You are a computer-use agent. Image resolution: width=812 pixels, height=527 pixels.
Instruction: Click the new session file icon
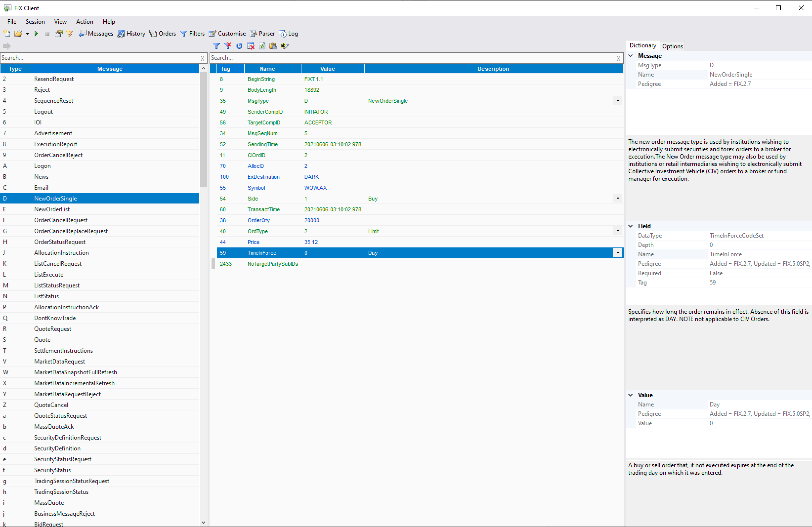point(7,33)
